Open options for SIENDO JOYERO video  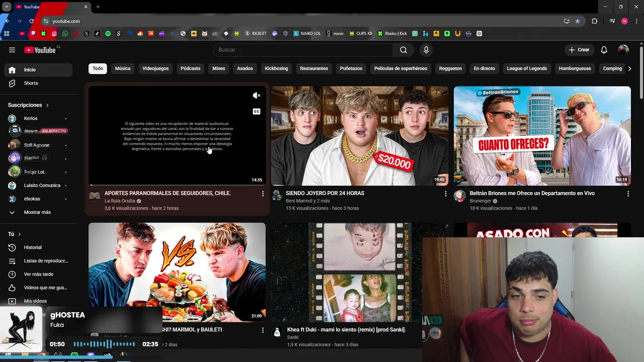(x=445, y=194)
